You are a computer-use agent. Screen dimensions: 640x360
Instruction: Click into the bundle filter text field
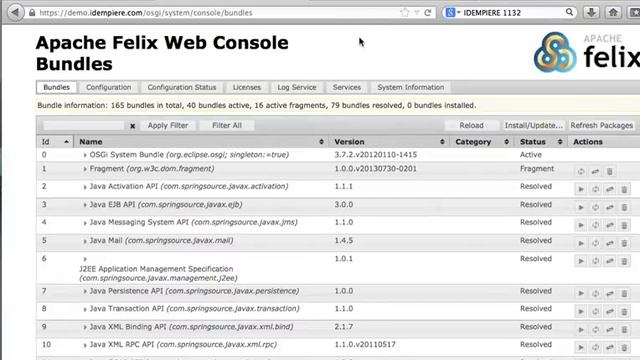click(x=83, y=125)
